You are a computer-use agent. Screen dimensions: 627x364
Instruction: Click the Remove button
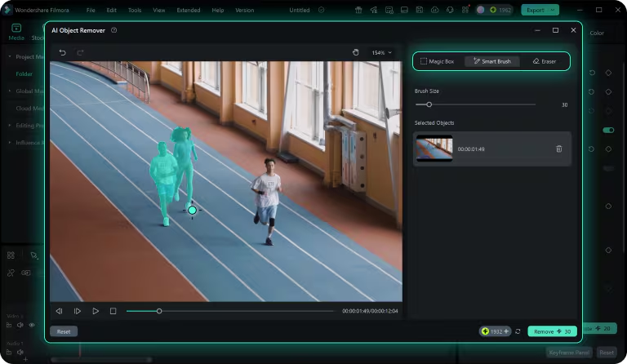tap(552, 331)
